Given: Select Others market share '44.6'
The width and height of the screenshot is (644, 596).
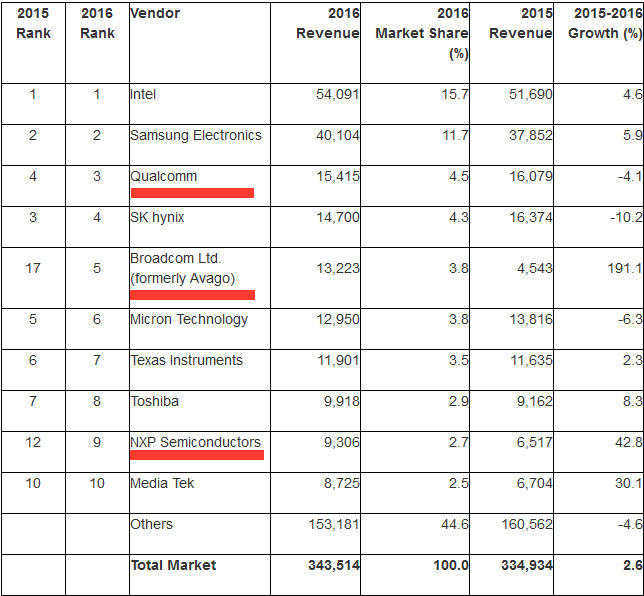Looking at the screenshot, I should point(455,525).
